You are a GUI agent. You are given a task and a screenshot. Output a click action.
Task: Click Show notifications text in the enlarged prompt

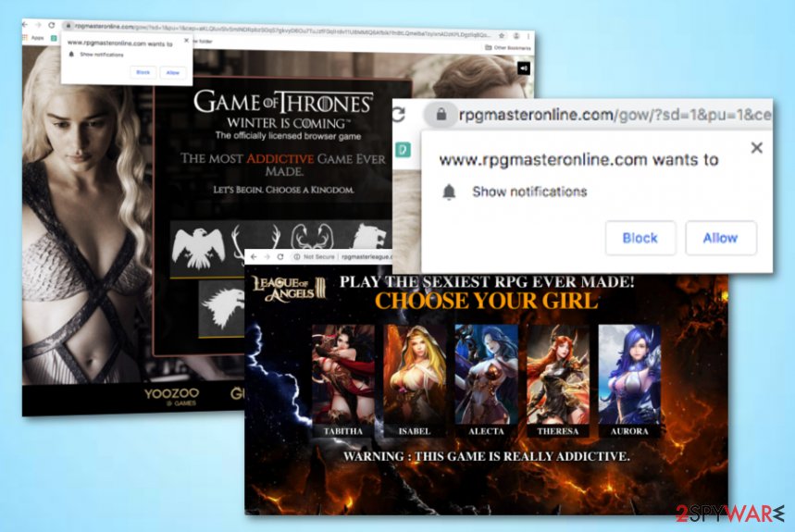(529, 192)
